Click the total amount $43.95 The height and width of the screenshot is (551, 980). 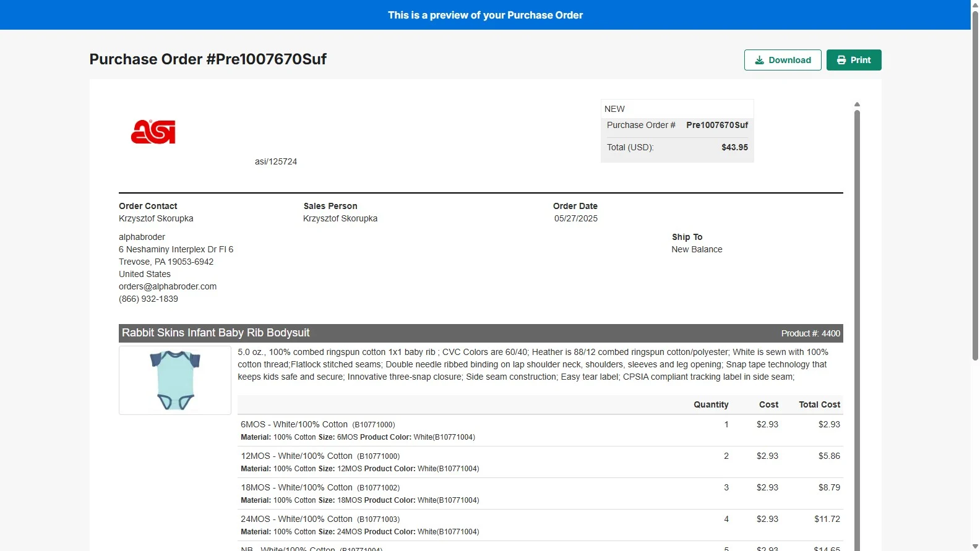[734, 147]
